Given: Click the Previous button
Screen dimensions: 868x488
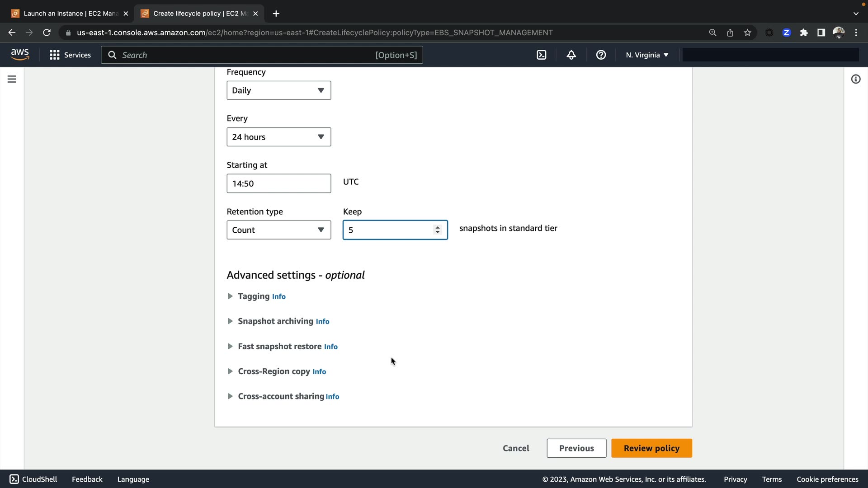Looking at the screenshot, I should pyautogui.click(x=576, y=448).
